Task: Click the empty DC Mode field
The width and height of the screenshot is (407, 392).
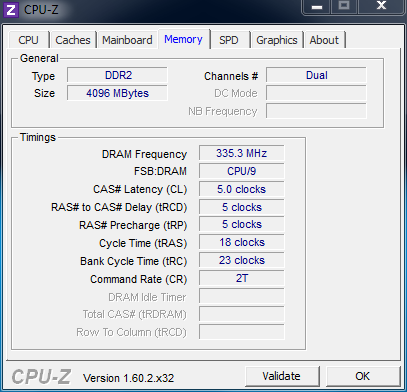Action: (316, 93)
